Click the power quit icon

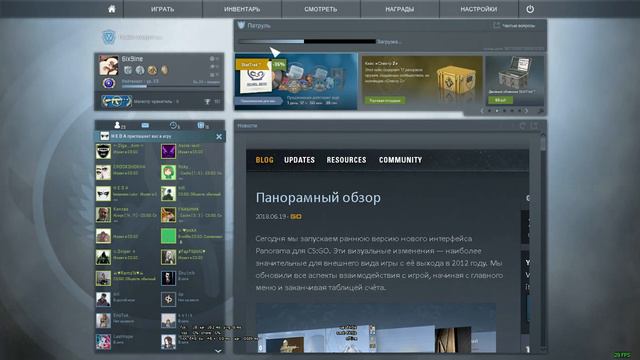[530, 9]
